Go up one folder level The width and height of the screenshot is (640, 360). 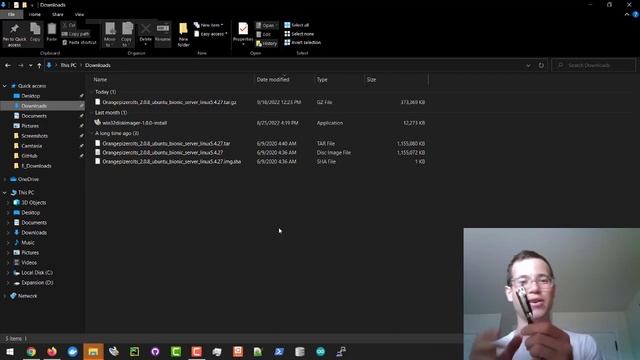(39, 65)
